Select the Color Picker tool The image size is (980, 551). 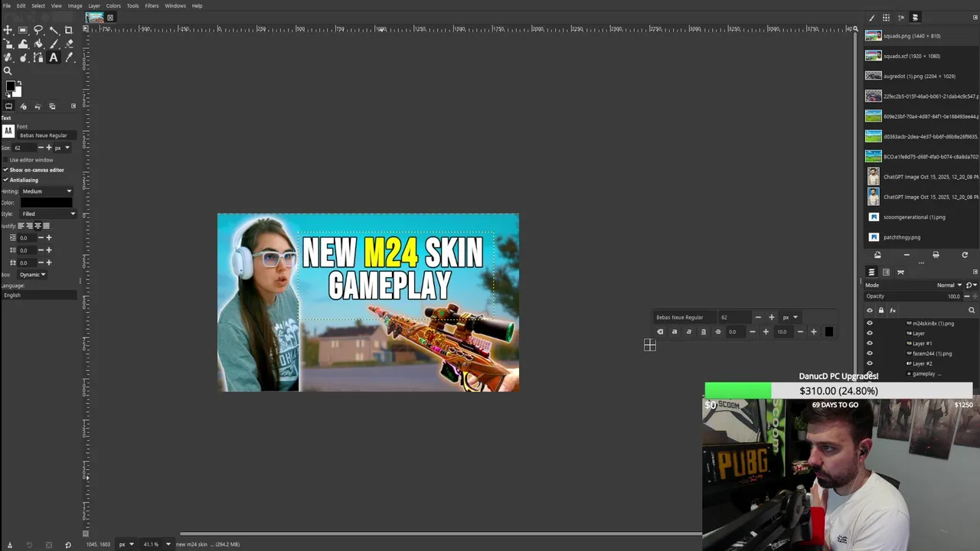coord(68,57)
